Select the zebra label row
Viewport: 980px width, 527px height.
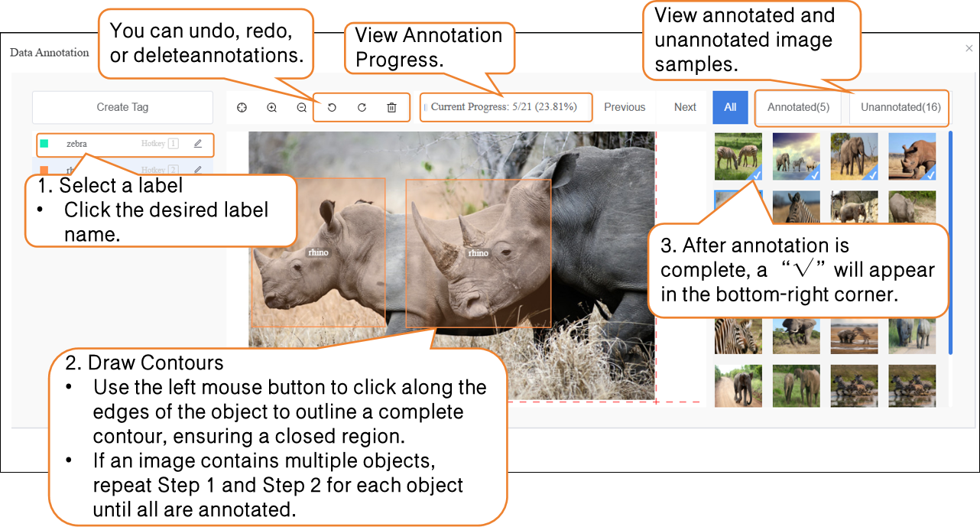point(122,144)
